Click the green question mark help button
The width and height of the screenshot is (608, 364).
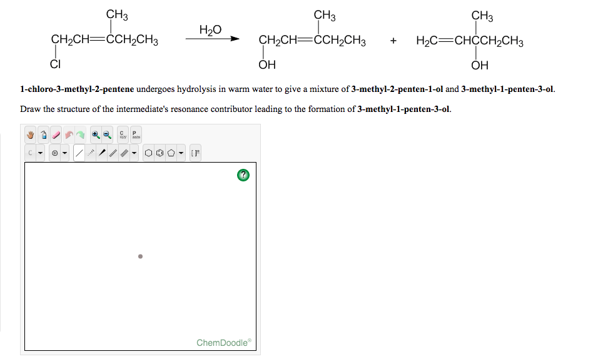[243, 174]
